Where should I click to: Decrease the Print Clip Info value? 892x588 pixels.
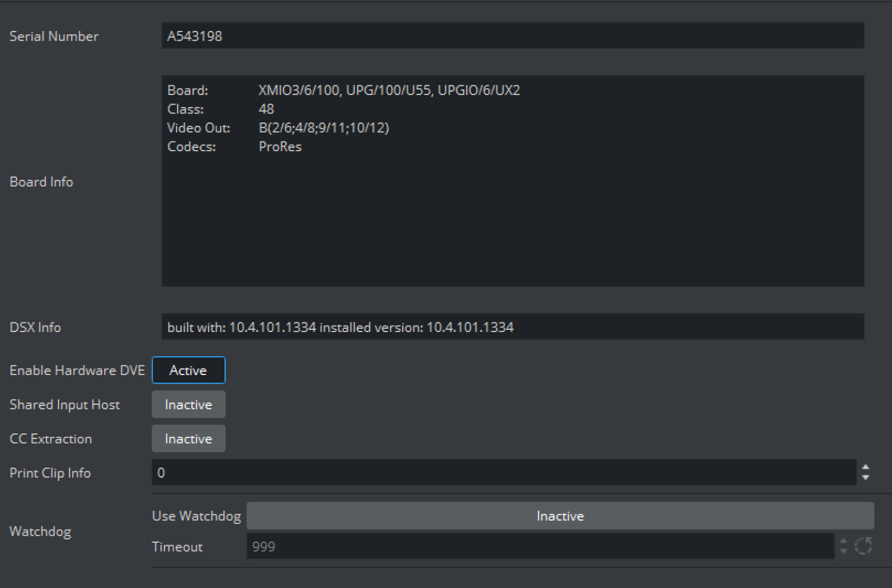click(x=866, y=477)
